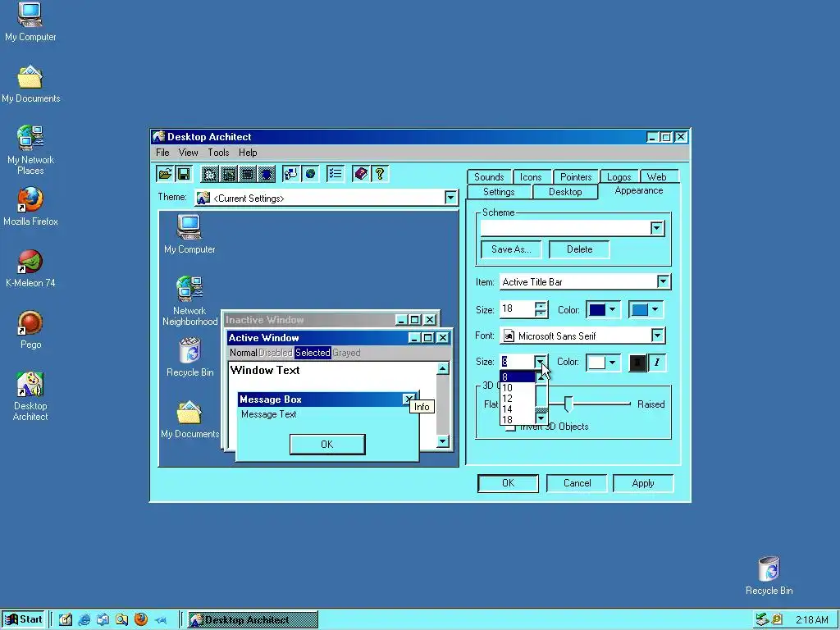Launch Firefox from the quick launch bar
840x630 pixels.
coord(141,619)
